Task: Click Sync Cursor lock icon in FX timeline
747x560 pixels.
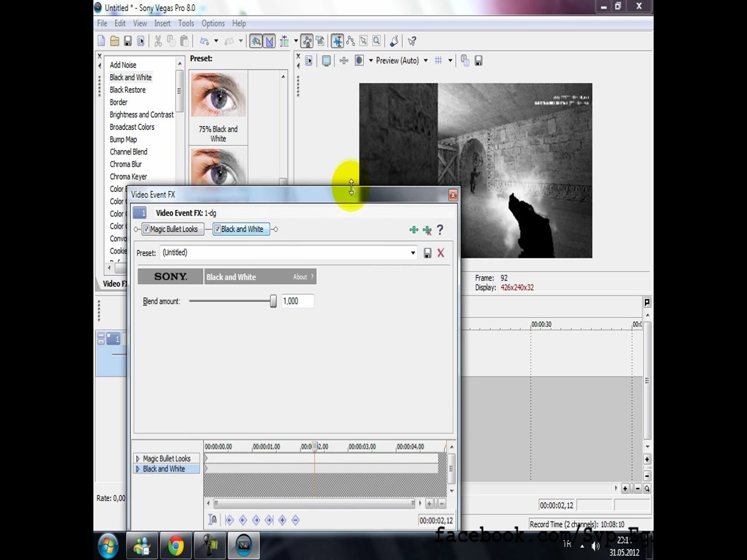Action: point(212,520)
